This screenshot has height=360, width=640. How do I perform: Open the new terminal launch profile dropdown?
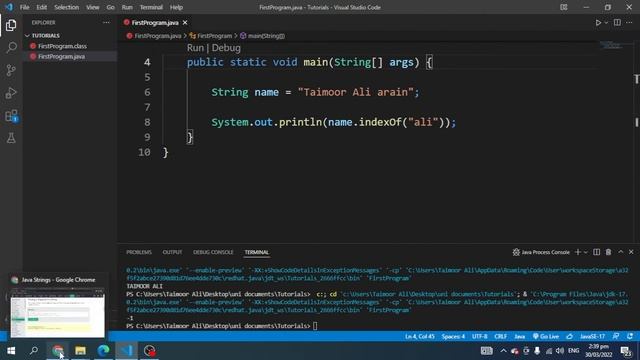click(586, 252)
